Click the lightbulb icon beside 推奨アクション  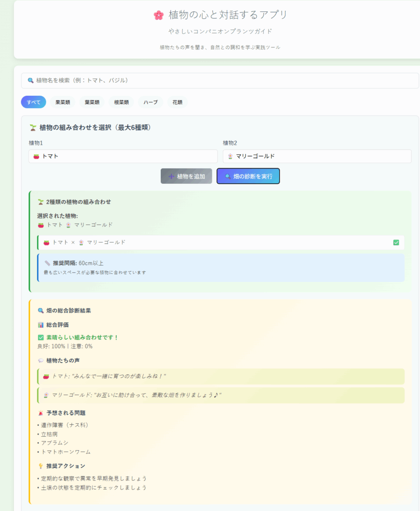(40, 466)
